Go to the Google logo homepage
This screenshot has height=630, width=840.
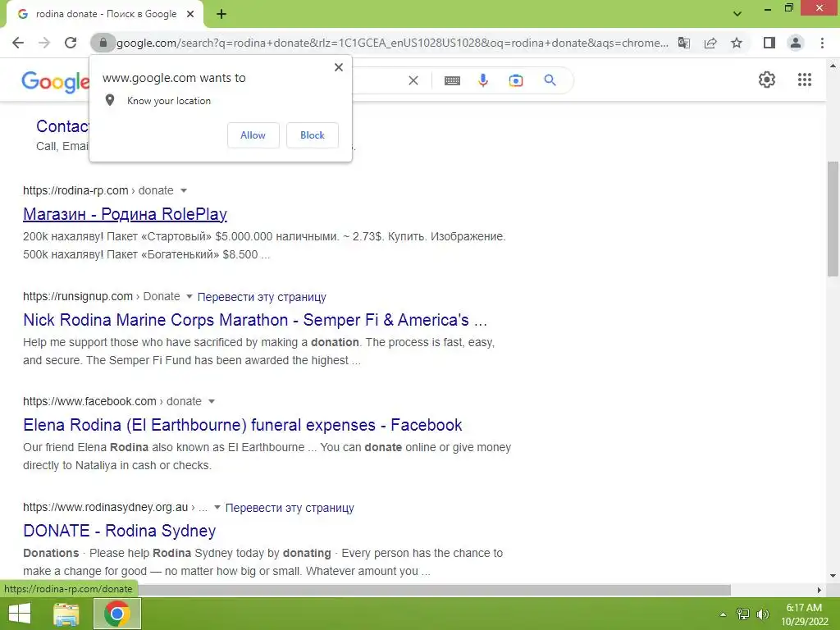pos(55,81)
